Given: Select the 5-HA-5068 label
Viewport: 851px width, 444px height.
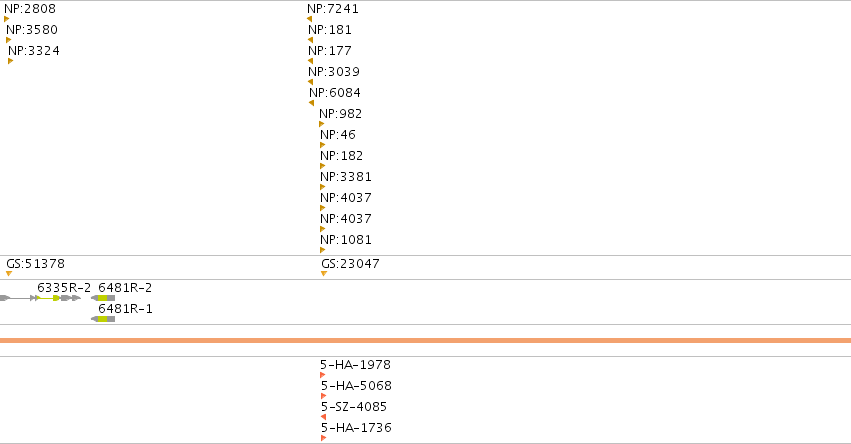Looking at the screenshot, I should click(356, 386).
